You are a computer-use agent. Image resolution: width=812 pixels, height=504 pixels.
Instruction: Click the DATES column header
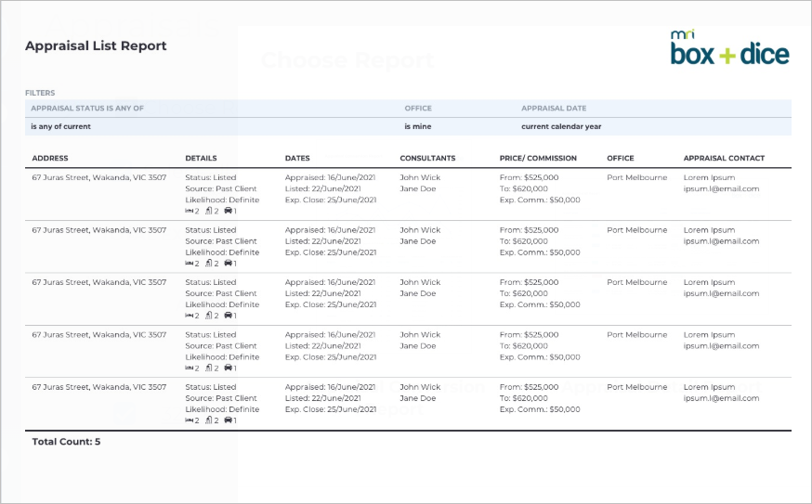(x=297, y=159)
